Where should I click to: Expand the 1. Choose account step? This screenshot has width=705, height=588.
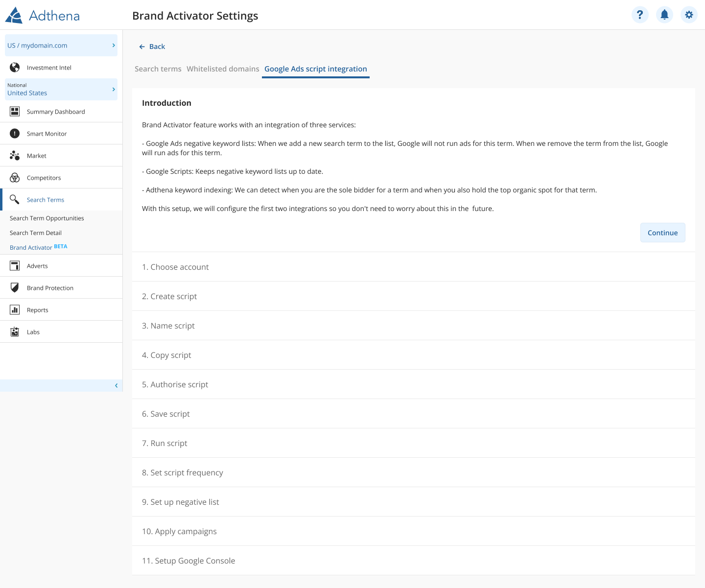tap(175, 267)
